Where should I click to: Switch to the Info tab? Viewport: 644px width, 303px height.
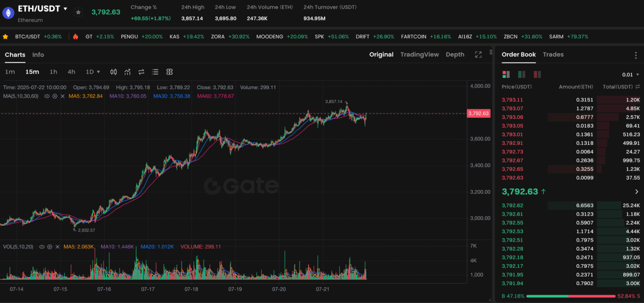point(38,55)
